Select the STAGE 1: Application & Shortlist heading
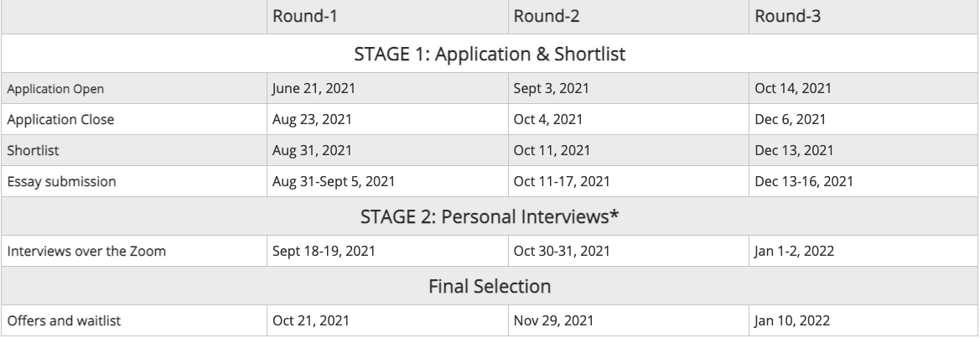Viewport: 980px width, 338px height. (490, 55)
